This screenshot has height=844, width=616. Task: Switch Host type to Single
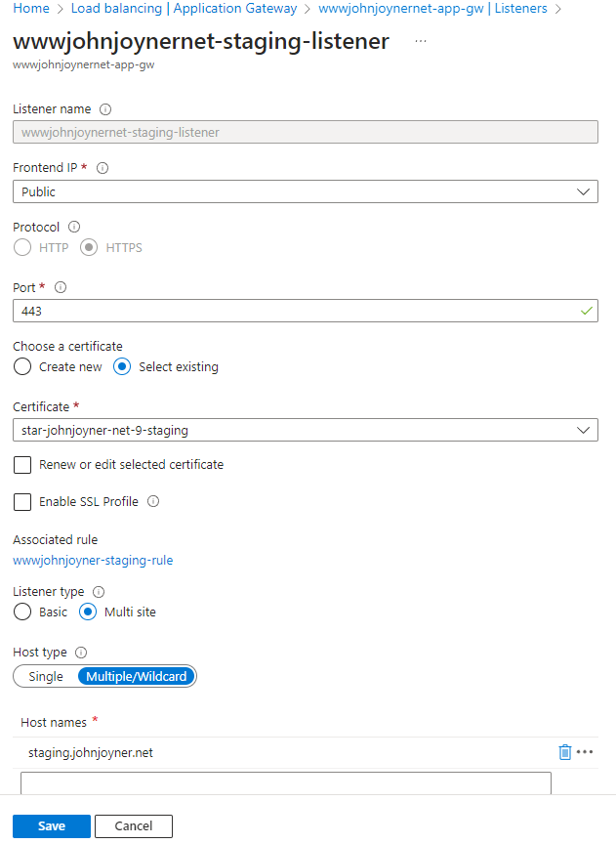(46, 676)
